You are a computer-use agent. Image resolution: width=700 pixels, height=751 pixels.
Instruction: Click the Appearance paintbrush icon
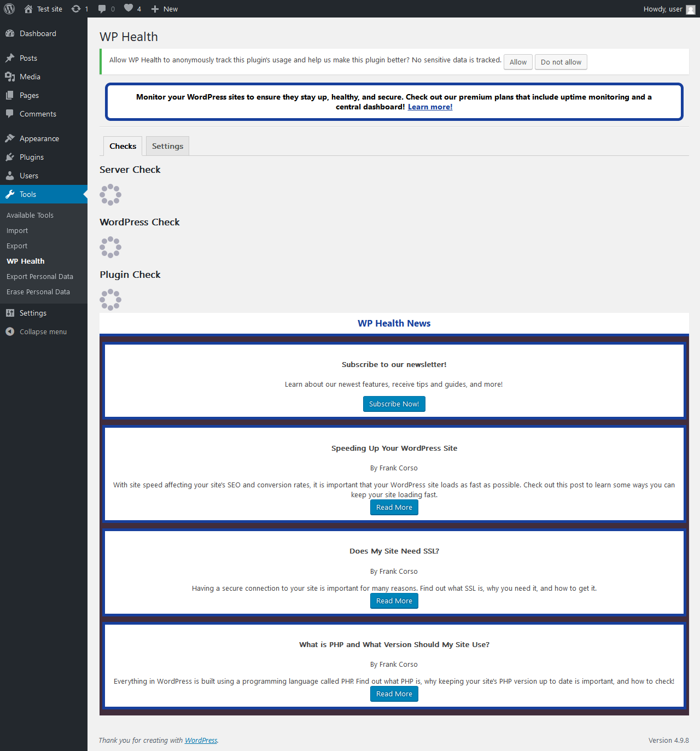[10, 138]
